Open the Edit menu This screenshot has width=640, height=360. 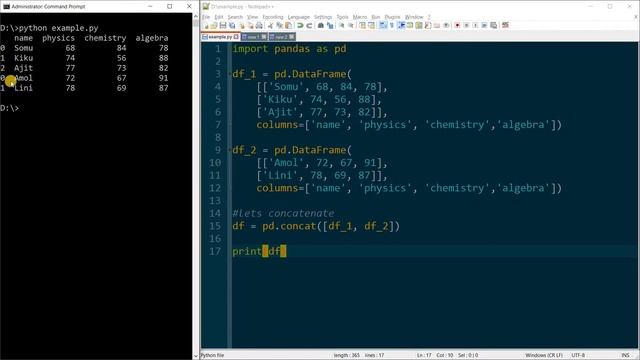219,17
